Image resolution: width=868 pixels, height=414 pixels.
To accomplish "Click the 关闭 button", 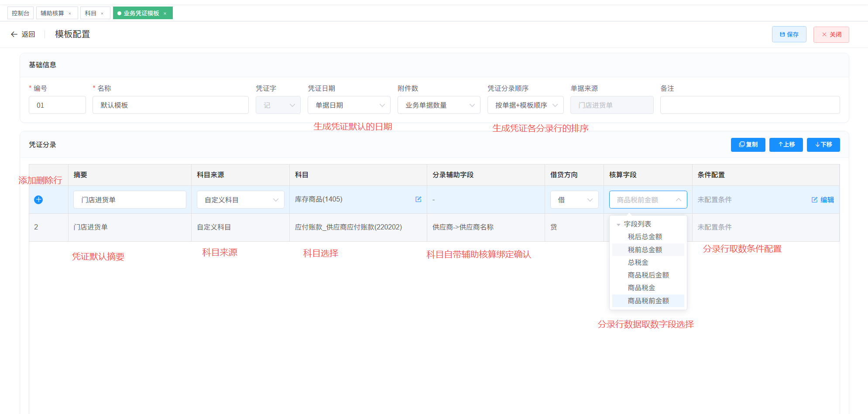I will tap(831, 34).
